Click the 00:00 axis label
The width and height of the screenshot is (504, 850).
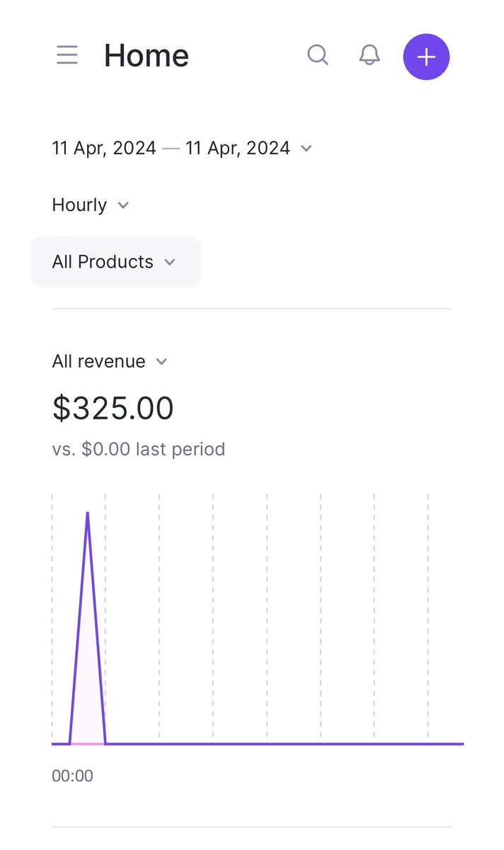[x=72, y=776]
